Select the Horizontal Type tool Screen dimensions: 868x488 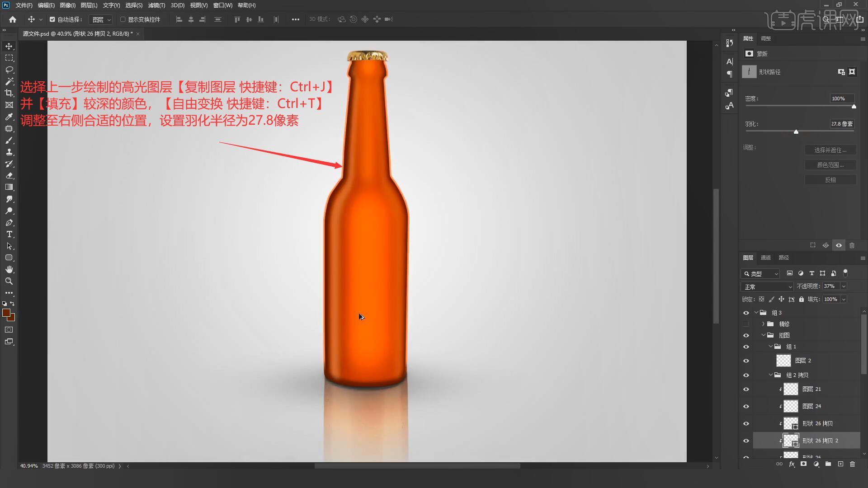(x=9, y=235)
